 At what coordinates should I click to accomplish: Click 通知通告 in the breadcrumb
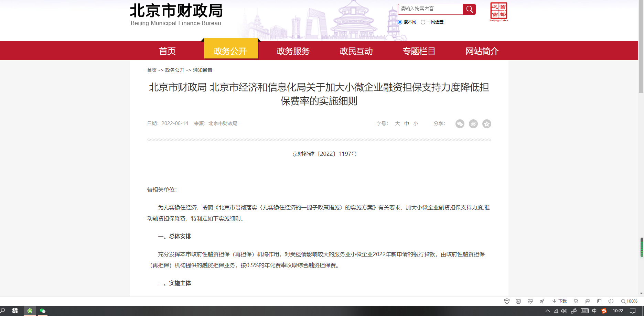click(x=203, y=70)
